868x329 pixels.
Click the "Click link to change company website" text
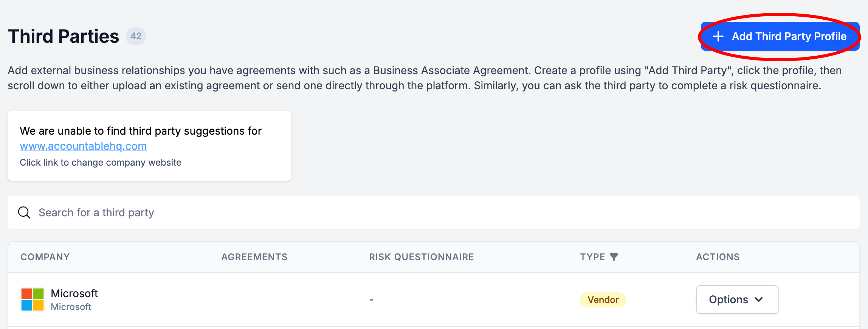101,162
